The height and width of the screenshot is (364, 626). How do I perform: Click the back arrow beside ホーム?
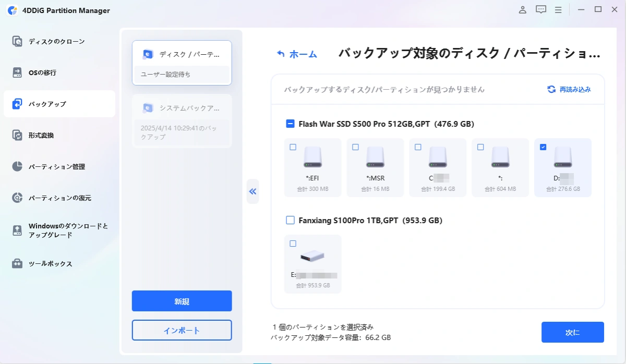point(281,54)
